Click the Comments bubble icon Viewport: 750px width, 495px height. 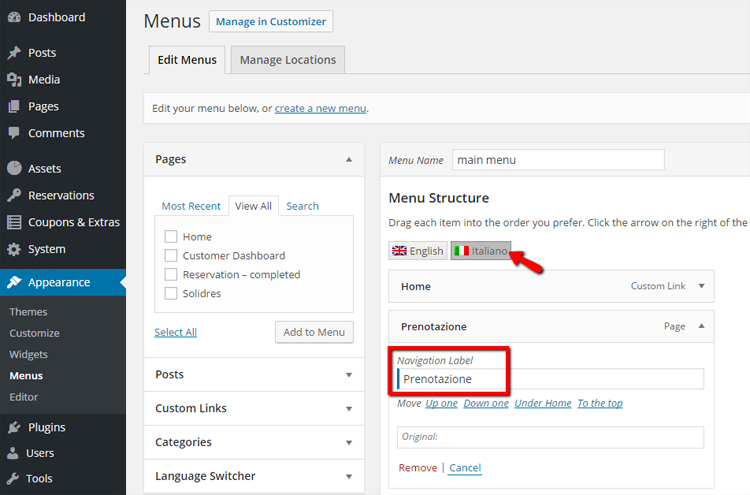14,133
